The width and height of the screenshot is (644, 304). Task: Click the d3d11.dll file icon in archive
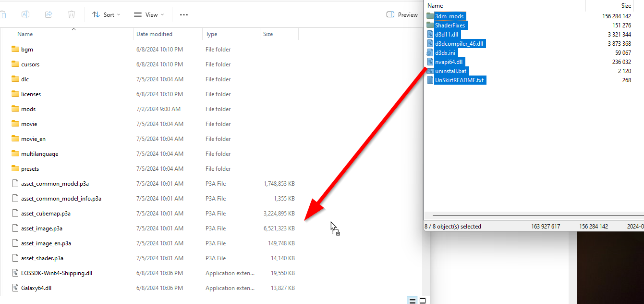pyautogui.click(x=430, y=34)
